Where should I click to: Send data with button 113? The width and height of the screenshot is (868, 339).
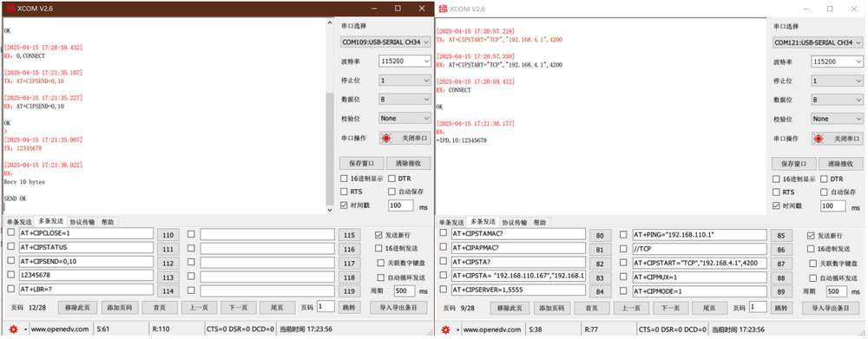pos(168,277)
